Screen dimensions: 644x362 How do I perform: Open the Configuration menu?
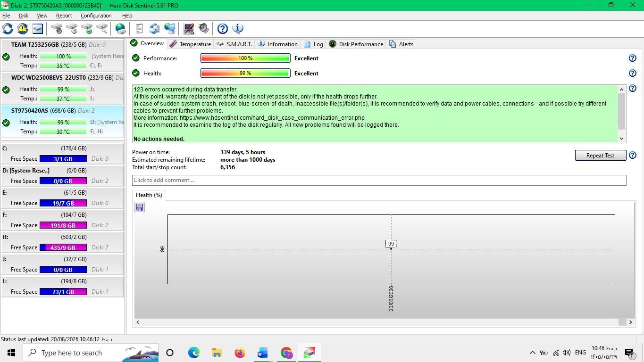(x=96, y=16)
